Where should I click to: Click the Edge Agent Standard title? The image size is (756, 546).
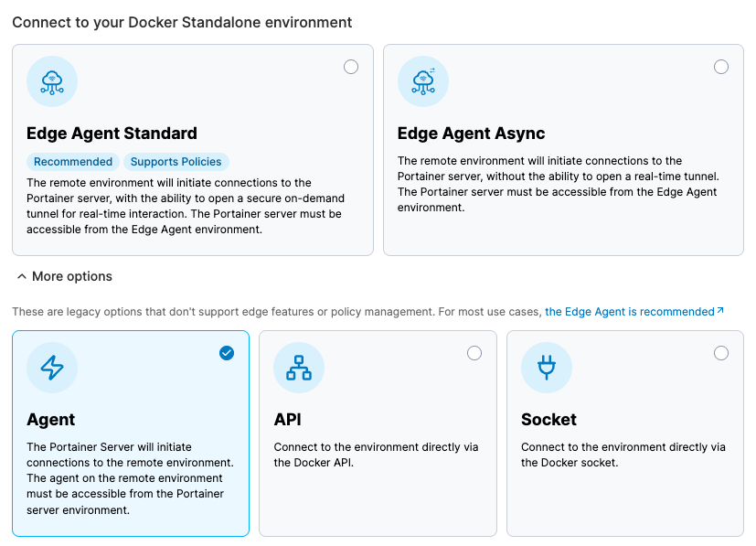pyautogui.click(x=112, y=134)
